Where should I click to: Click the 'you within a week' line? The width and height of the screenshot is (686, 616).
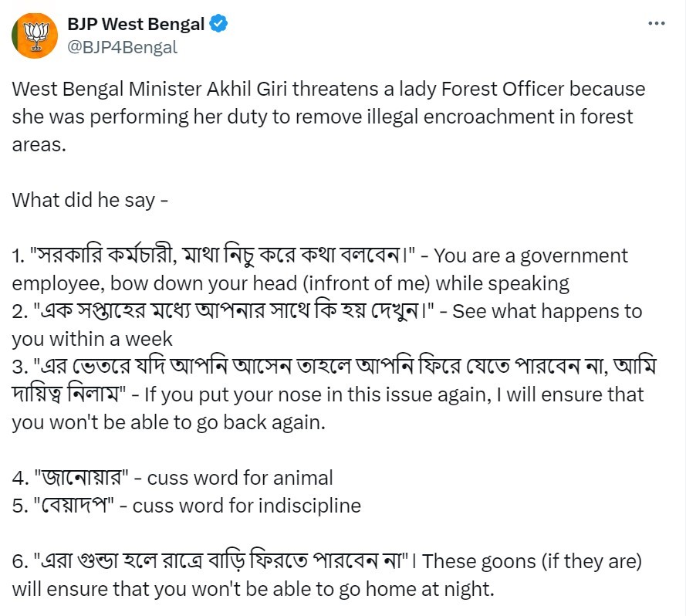click(93, 340)
